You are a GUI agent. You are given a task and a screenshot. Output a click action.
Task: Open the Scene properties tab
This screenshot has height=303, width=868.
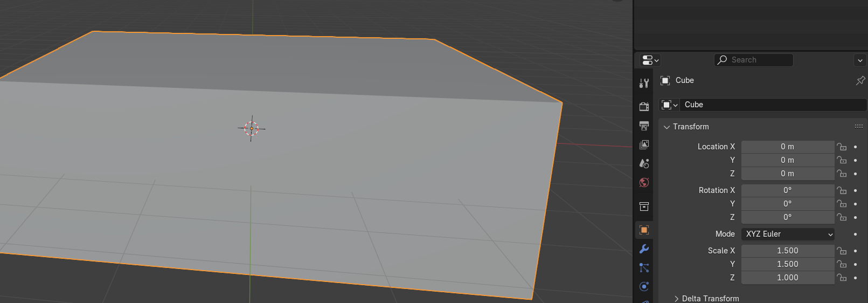pos(644,163)
